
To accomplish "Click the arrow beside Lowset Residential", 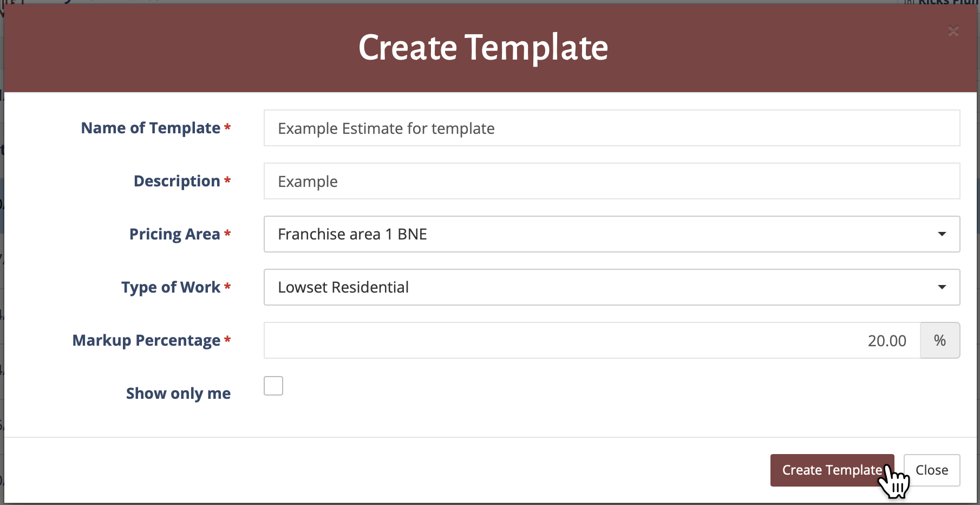I will pyautogui.click(x=942, y=287).
